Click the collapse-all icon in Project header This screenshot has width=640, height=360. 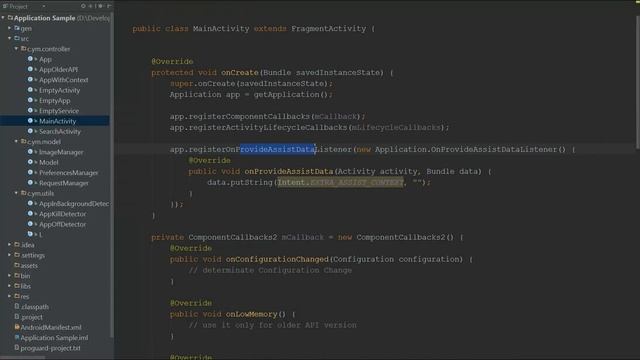pyautogui.click(x=91, y=6)
